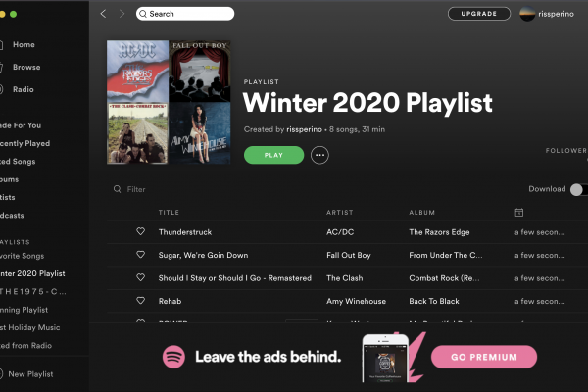Open the rissperino username in top bar
Image resolution: width=588 pixels, height=392 pixels.
coord(556,14)
